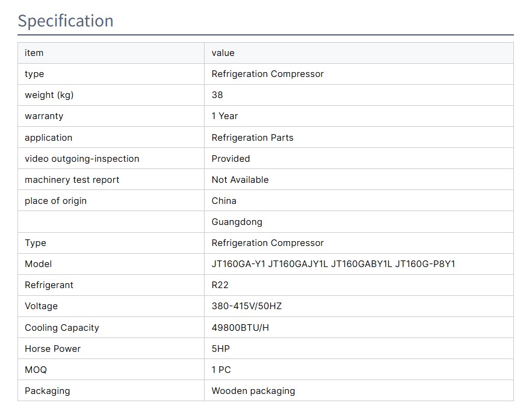
Task: Click the 'Refrigeration Parts' application value
Action: point(252,138)
